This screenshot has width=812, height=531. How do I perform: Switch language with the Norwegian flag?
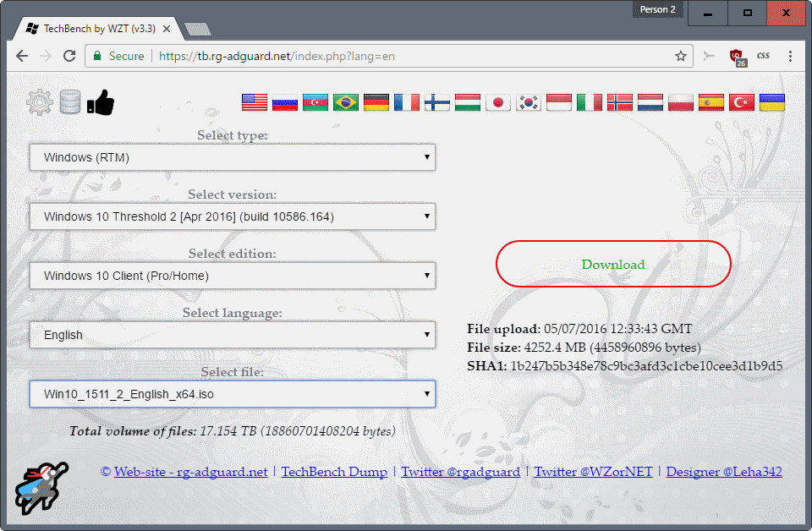click(620, 102)
